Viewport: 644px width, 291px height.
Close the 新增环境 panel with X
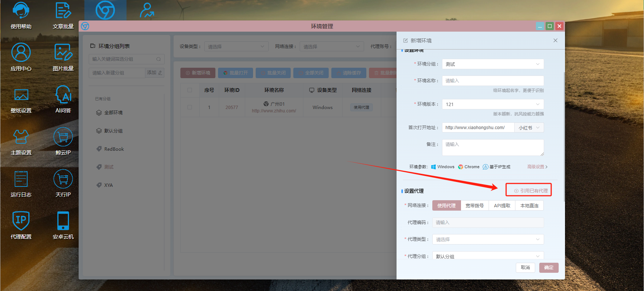[555, 40]
